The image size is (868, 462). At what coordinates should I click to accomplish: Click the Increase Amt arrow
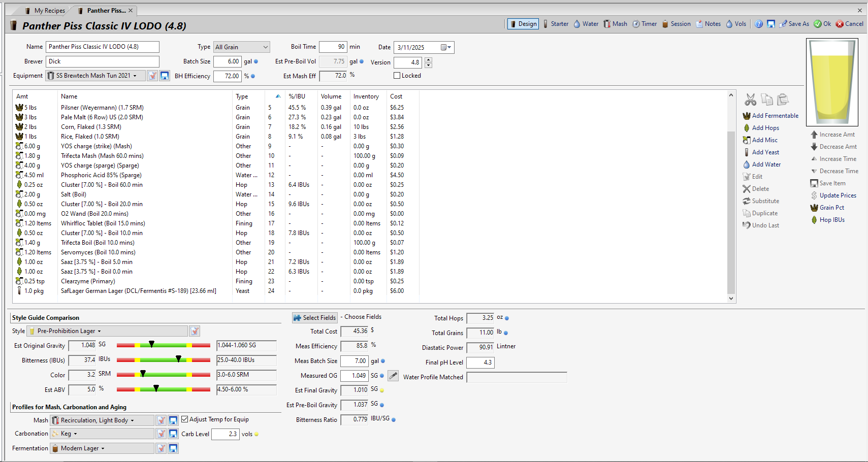[x=814, y=135]
